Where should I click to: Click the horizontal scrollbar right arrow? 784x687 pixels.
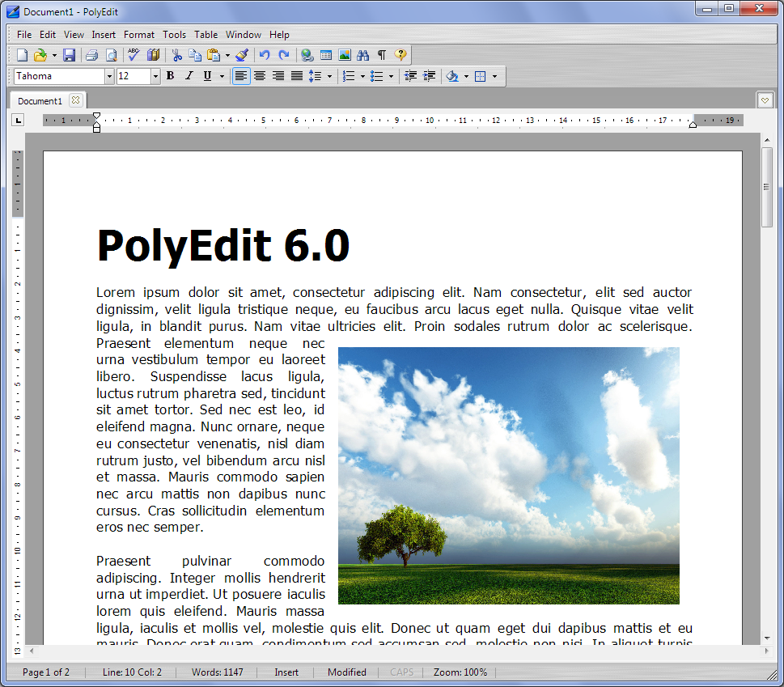[x=766, y=651]
